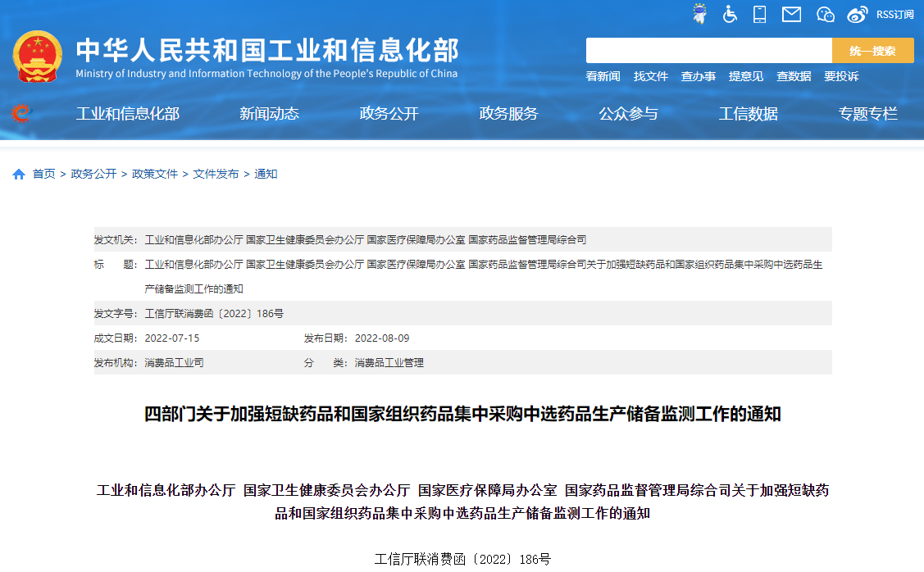The height and width of the screenshot is (572, 924).
Task: Focus the site search input box
Action: coord(709,51)
